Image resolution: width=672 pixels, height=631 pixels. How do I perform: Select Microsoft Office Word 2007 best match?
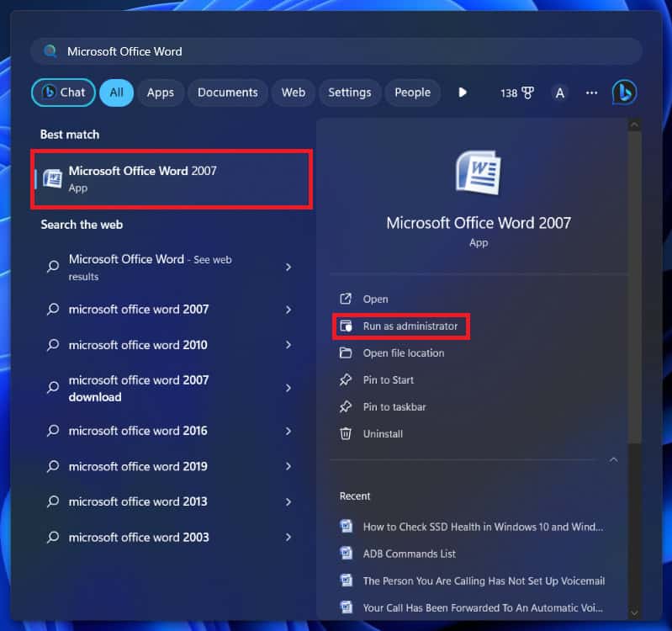click(x=172, y=179)
